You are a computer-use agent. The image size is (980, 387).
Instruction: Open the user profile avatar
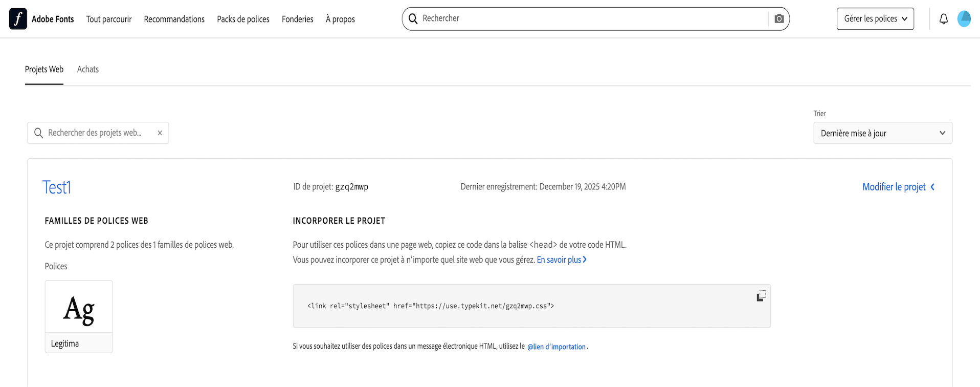[x=964, y=19]
